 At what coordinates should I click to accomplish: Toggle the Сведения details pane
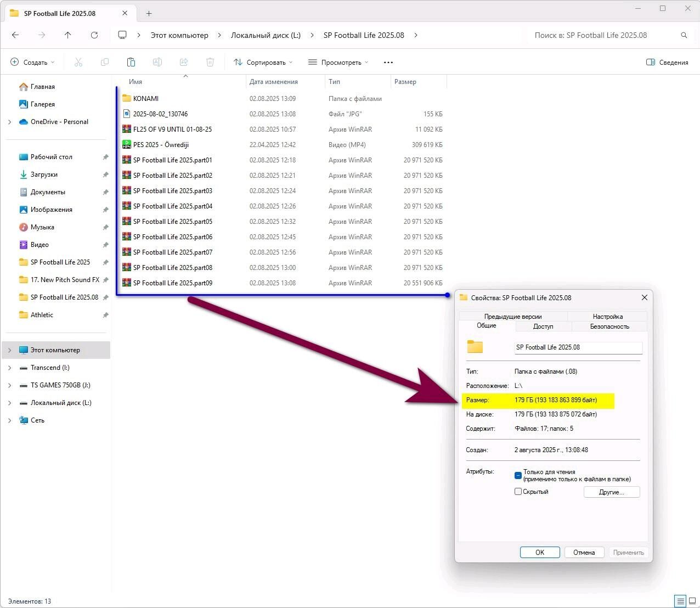(x=667, y=62)
